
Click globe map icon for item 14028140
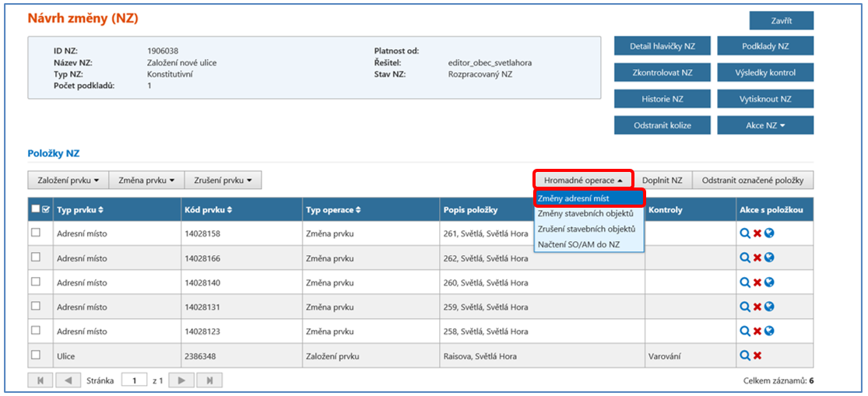769,282
